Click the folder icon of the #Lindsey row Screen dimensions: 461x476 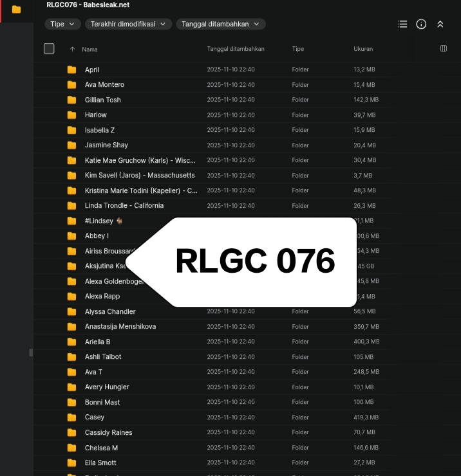click(71, 221)
